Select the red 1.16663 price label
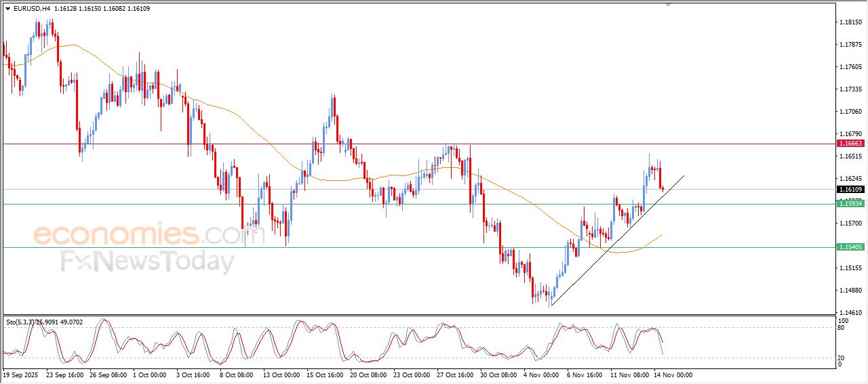Viewport: 868px width, 384px height. tap(850, 144)
